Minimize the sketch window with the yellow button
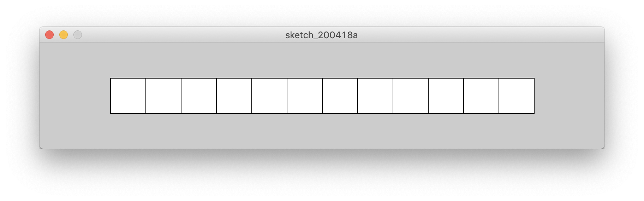This screenshot has height=201, width=644. click(64, 35)
